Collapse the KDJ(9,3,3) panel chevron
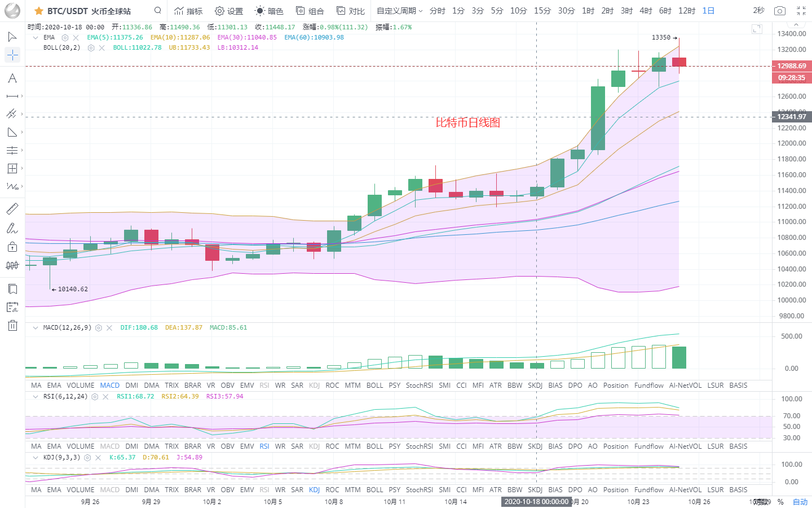 tap(36, 458)
